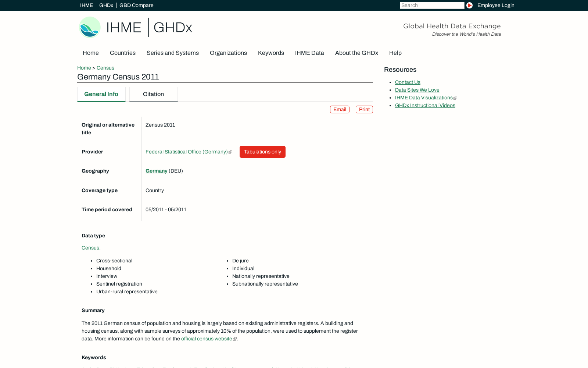
Task: Click the time period '05/2011 - 05/2011'
Action: 166,210
